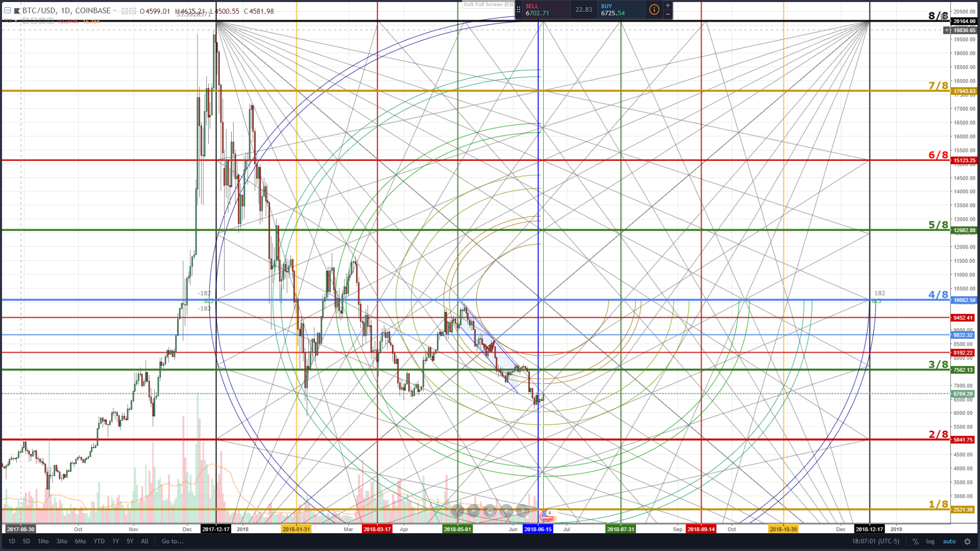Select the 3Mo date range
The width and height of the screenshot is (980, 551).
(62, 541)
